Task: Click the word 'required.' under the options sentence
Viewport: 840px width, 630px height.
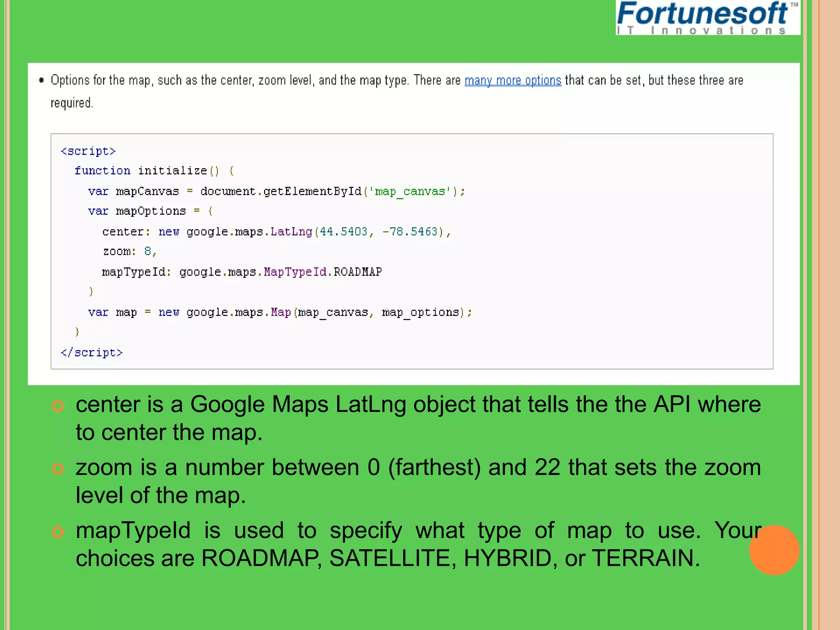Action: point(72,103)
